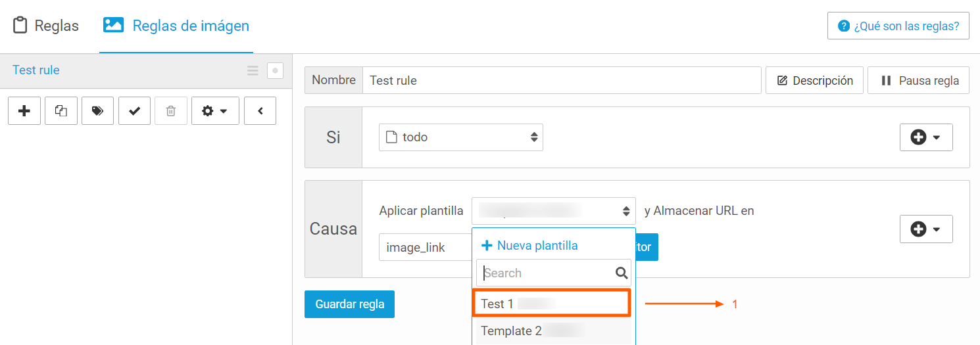
Task: Add condition with Si plus dropdown
Action: click(x=926, y=137)
